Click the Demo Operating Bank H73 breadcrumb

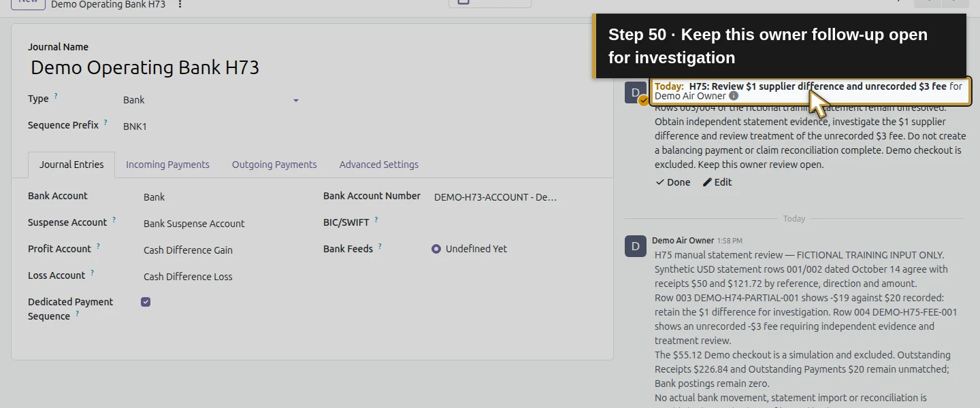point(108,4)
